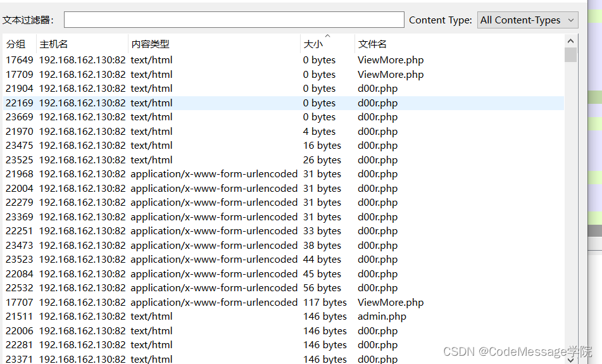Select packet row 21511 admin.php
602x364 pixels.
(x=284, y=317)
